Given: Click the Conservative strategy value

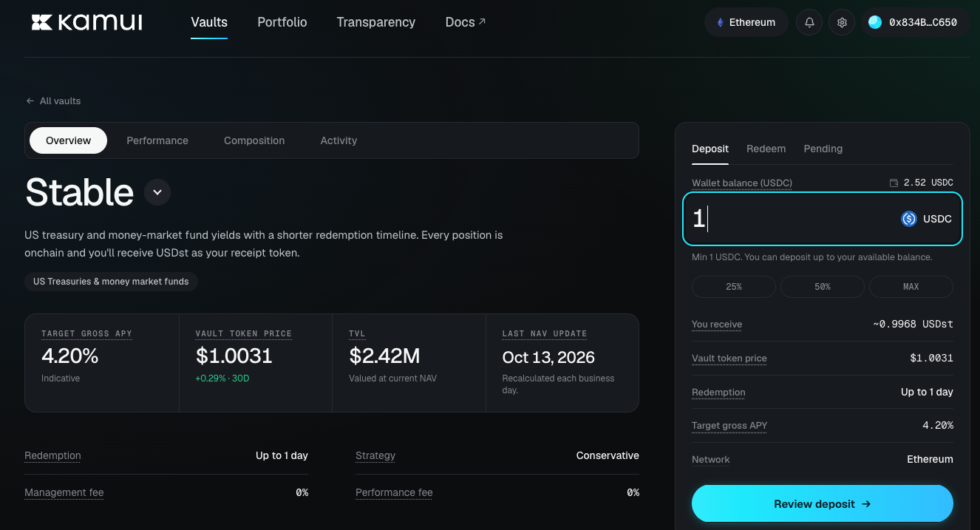Looking at the screenshot, I should pyautogui.click(x=608, y=455).
